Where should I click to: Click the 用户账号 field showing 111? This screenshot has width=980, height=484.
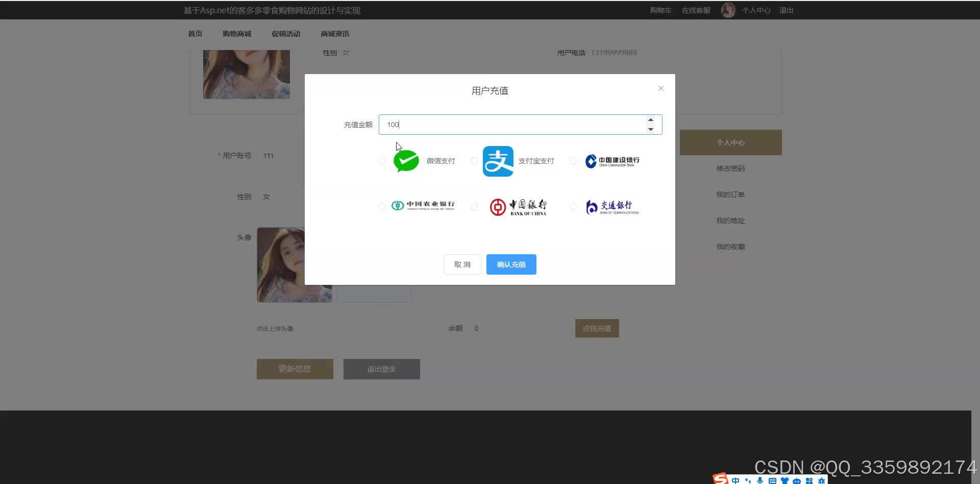(268, 156)
